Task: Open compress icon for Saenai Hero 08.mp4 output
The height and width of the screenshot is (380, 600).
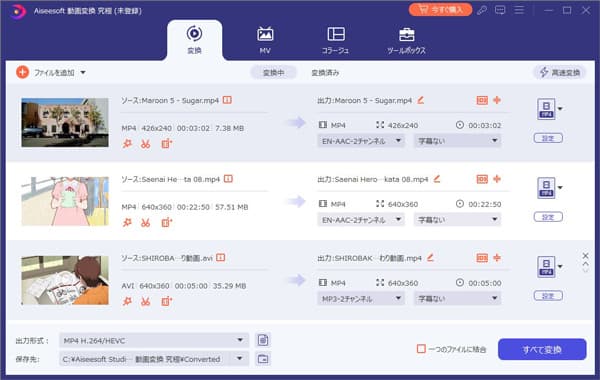Action: tap(482, 179)
